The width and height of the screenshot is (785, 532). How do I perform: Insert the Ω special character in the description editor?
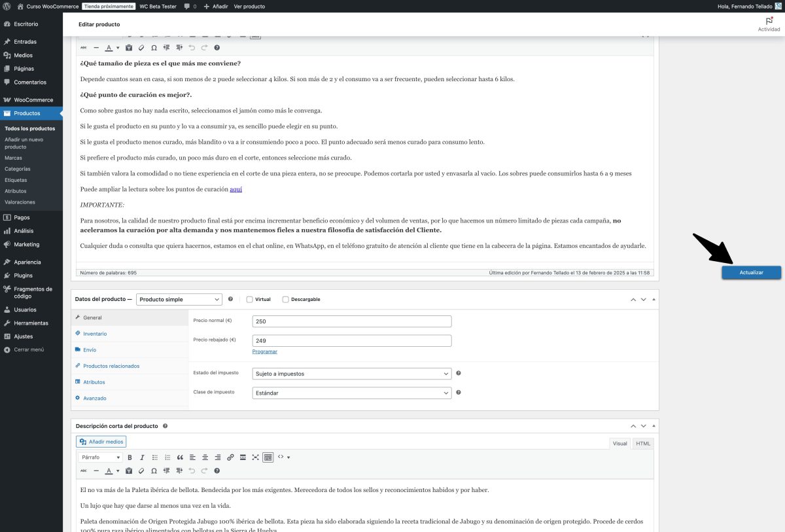(x=154, y=48)
